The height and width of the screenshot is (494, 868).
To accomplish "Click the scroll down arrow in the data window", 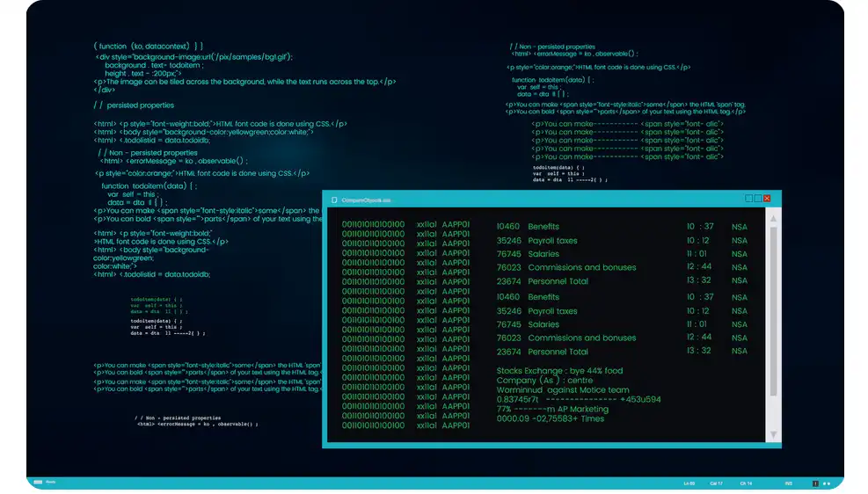I will tap(773, 434).
